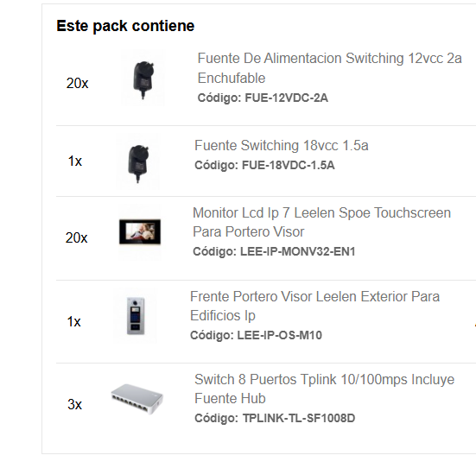Open Switch 8 Puertos Tplink product link
Viewport: 476px width, 468px height.
(324, 389)
